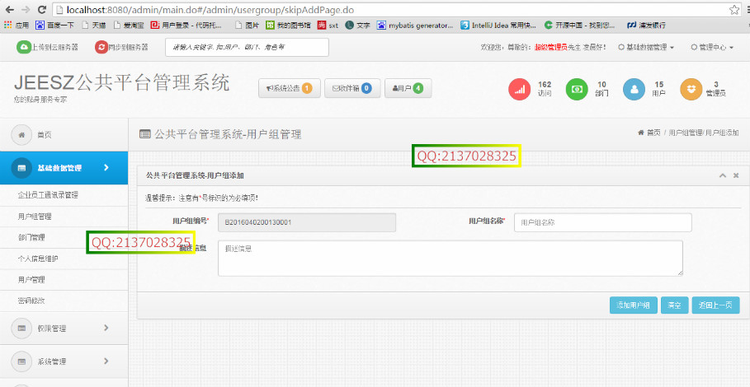Click the red sync-to-server icon
This screenshot has width=750, height=387.
101,47
